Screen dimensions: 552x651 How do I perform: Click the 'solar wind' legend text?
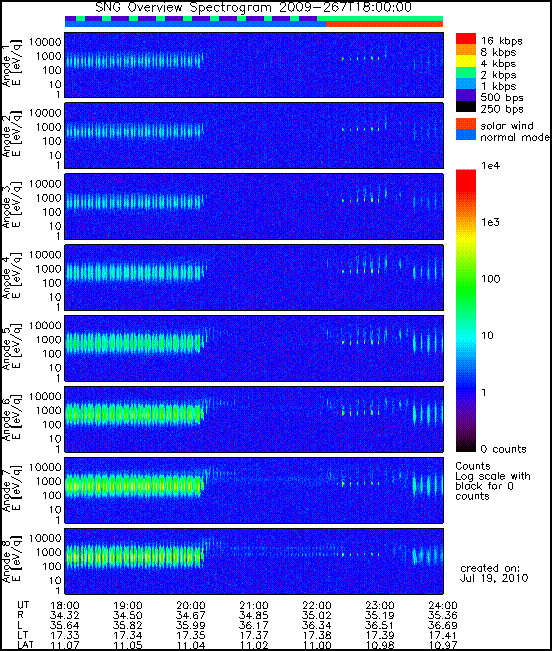[x=507, y=125]
